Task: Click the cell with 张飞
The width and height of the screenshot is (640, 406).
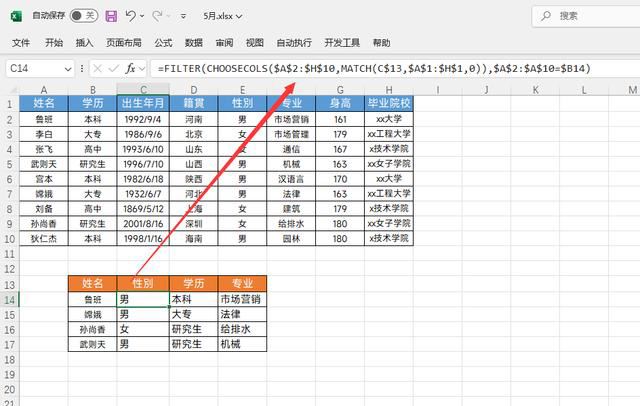Action: (x=44, y=149)
